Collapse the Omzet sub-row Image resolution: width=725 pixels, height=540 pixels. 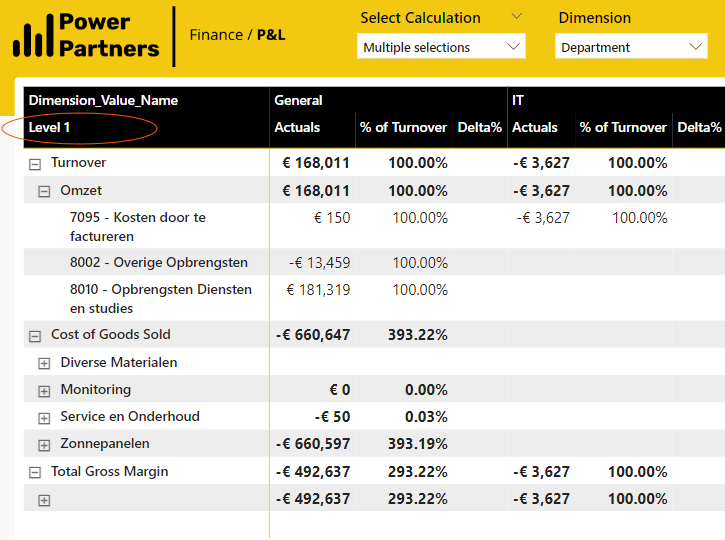click(x=44, y=191)
